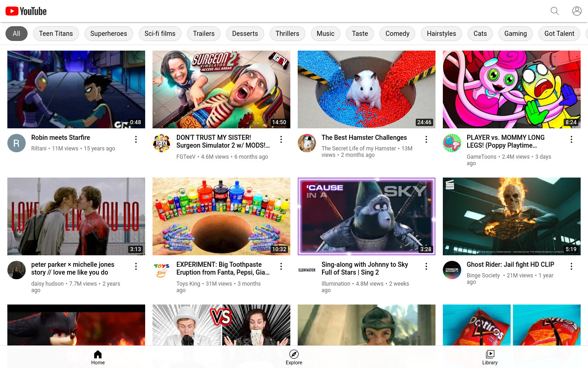Open title 'Sing-along with Johnny to Sky'
This screenshot has height=368, width=588.
365,268
